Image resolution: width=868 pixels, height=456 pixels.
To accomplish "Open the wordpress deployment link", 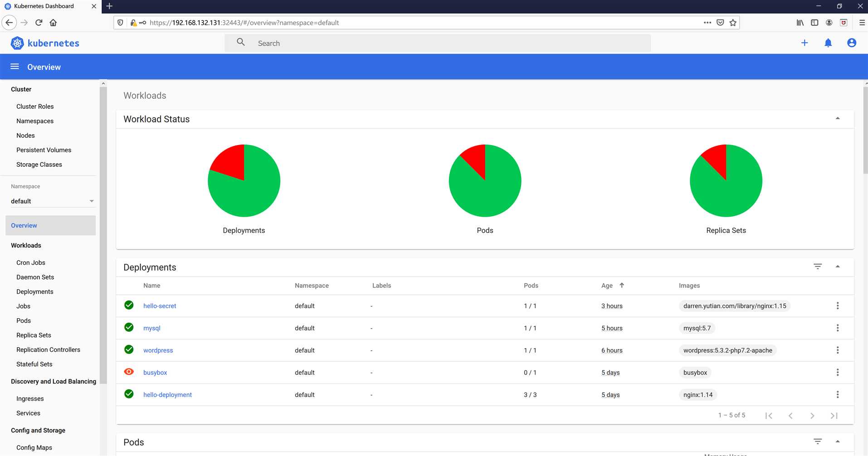I will (x=158, y=350).
